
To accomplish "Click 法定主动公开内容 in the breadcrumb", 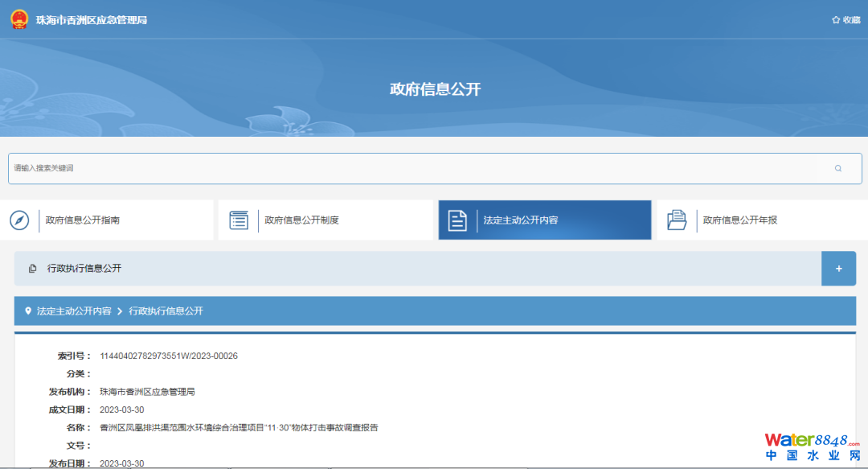I will click(x=74, y=311).
